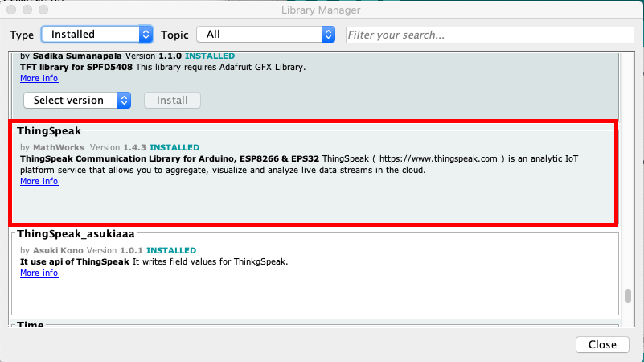Click the ThingSpeak Communication Library description heading

click(170, 159)
